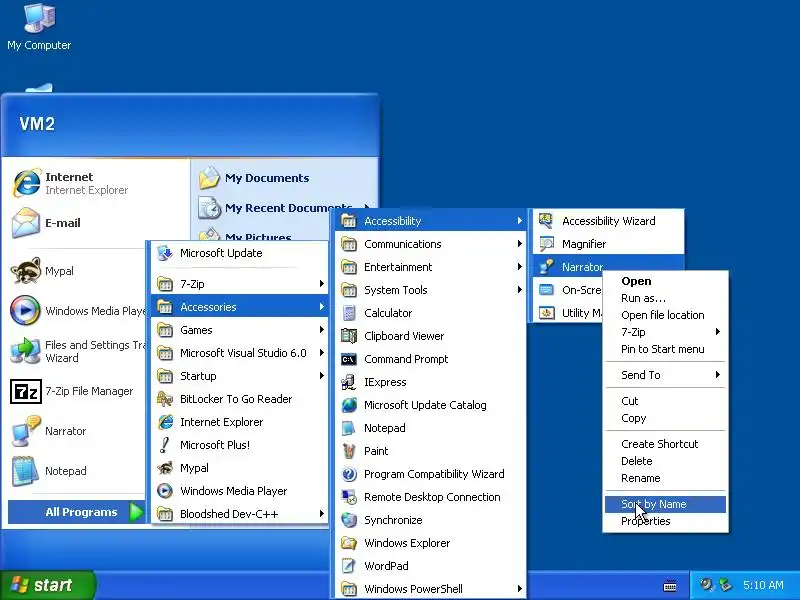Choose Copy in the context menu
This screenshot has height=600, width=800.
click(665, 418)
